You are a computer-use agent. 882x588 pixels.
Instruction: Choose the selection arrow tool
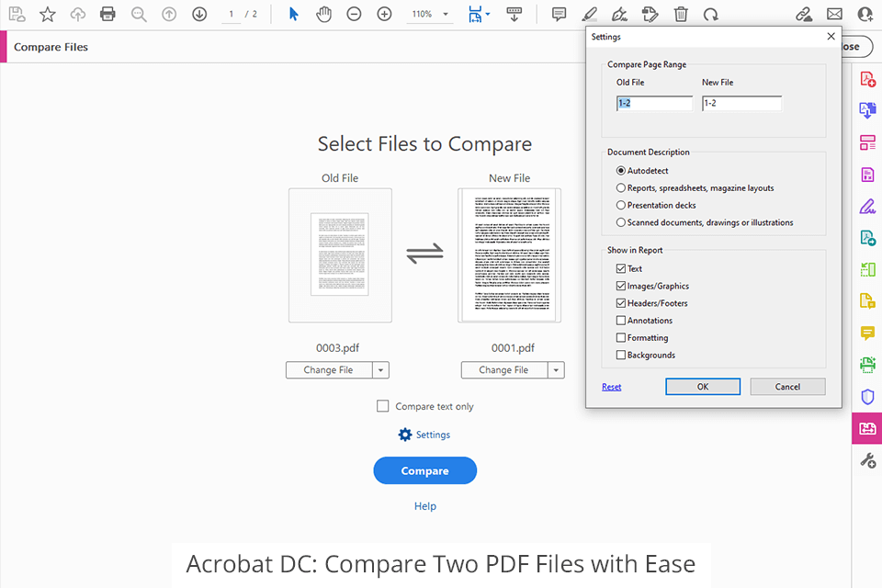point(293,14)
